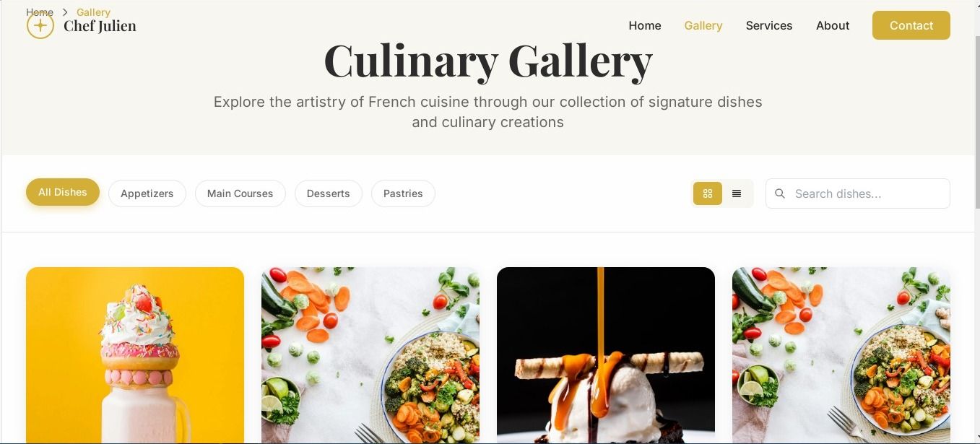The width and height of the screenshot is (980, 444).
Task: Open the About page from navigation
Action: (833, 25)
